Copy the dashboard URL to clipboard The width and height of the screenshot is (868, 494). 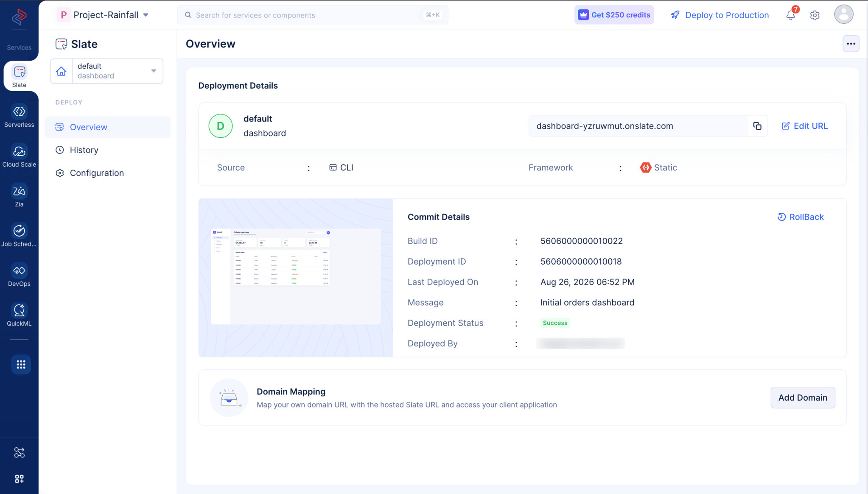[x=757, y=126]
